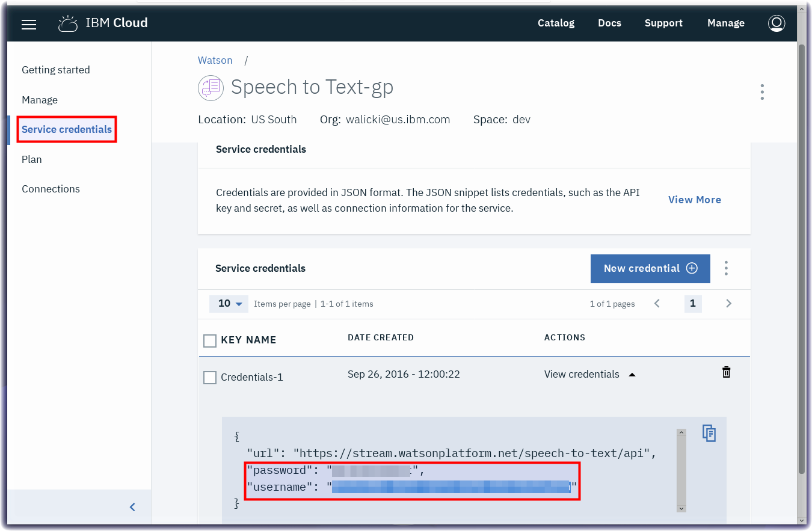Select Manage in the sidebar

(40, 100)
